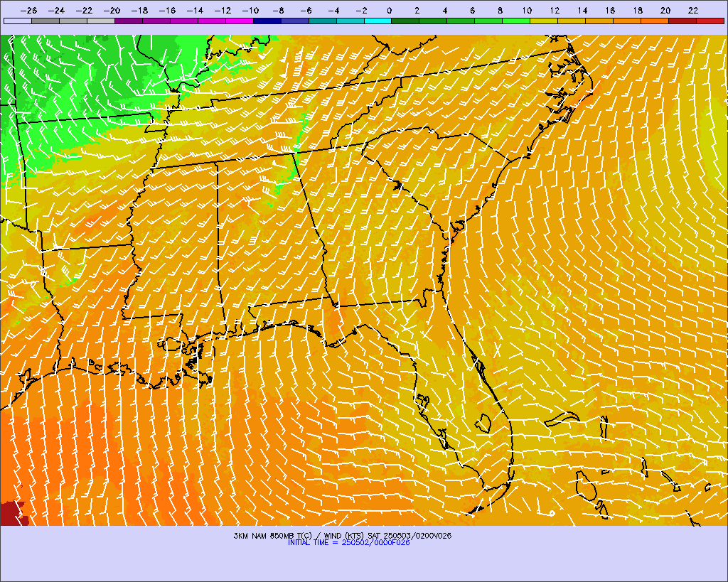Click the 0 label on the temperature scale

point(389,11)
